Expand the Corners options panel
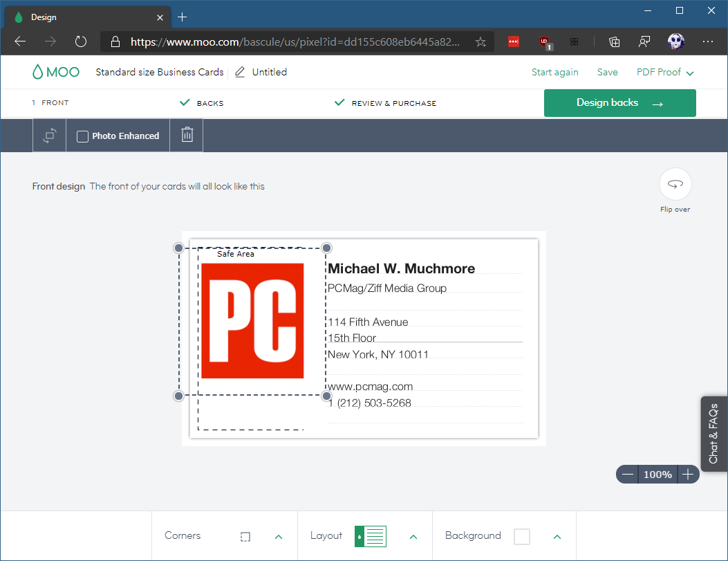The image size is (728, 561). 279,537
